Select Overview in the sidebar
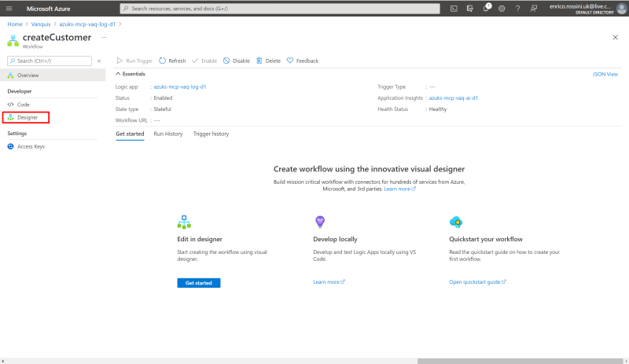629x364 pixels. pos(53,75)
